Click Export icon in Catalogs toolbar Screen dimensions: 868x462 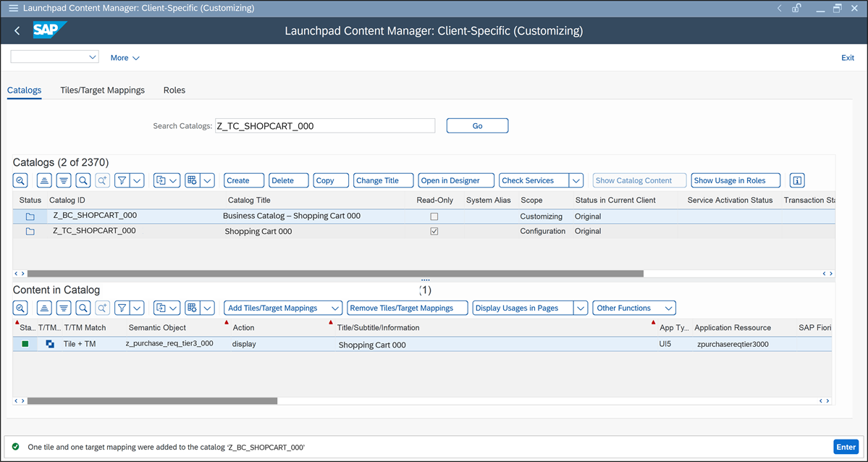click(161, 180)
